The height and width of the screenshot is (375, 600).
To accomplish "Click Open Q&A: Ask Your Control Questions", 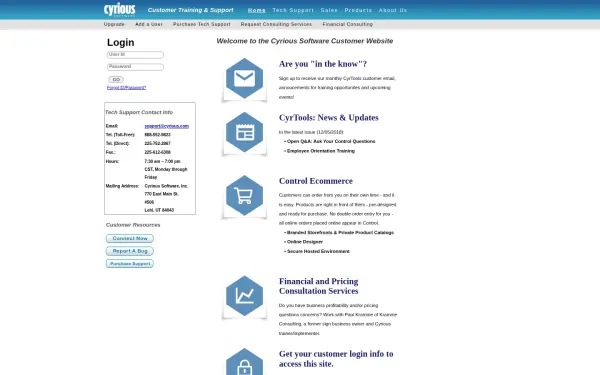I will (331, 142).
